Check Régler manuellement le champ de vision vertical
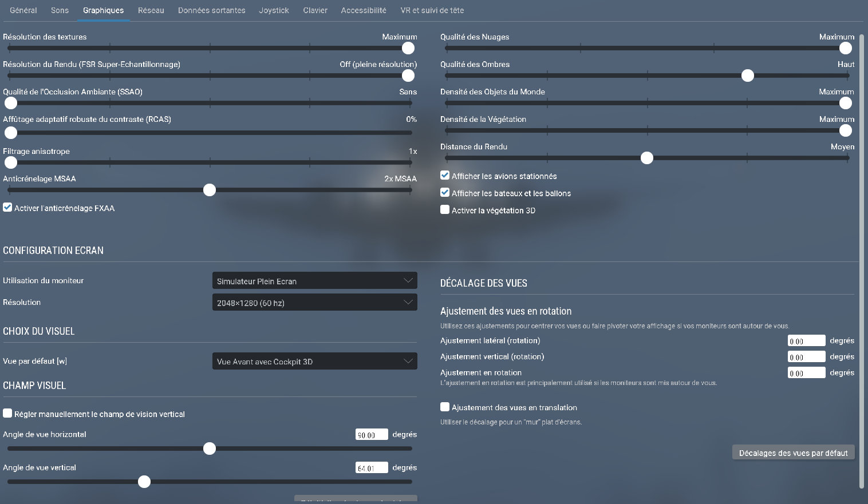Viewport: 868px width, 504px height. point(7,413)
